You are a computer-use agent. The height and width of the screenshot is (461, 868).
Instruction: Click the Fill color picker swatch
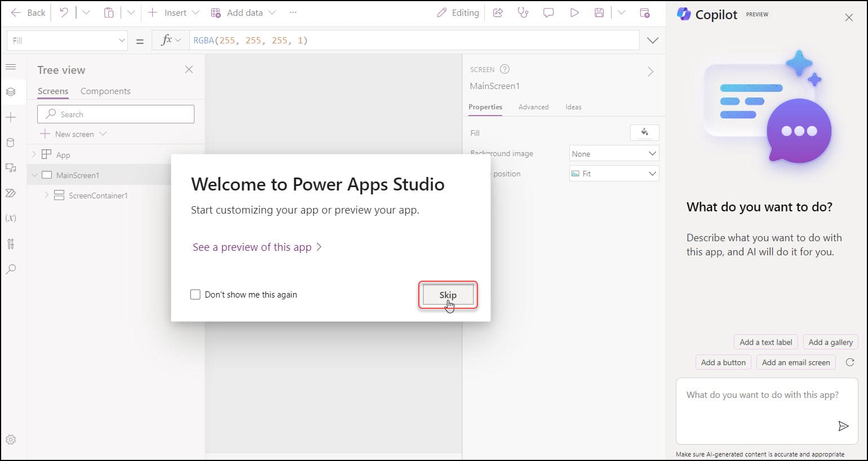644,133
